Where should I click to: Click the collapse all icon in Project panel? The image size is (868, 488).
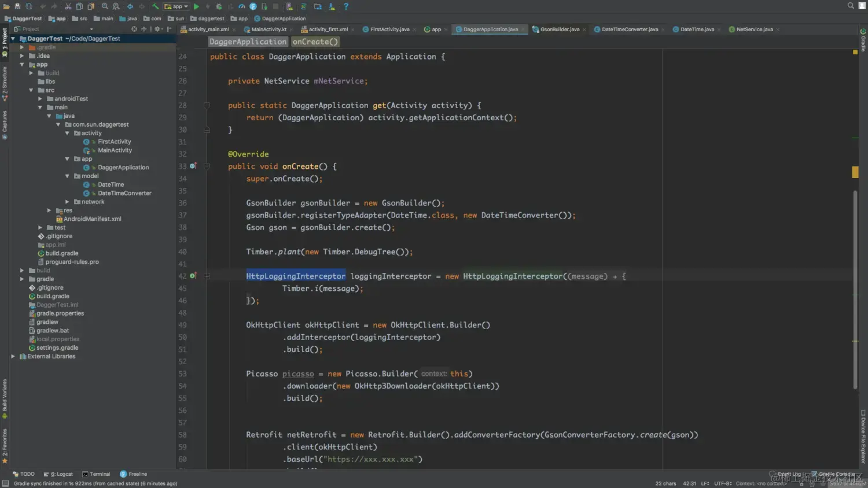(144, 29)
